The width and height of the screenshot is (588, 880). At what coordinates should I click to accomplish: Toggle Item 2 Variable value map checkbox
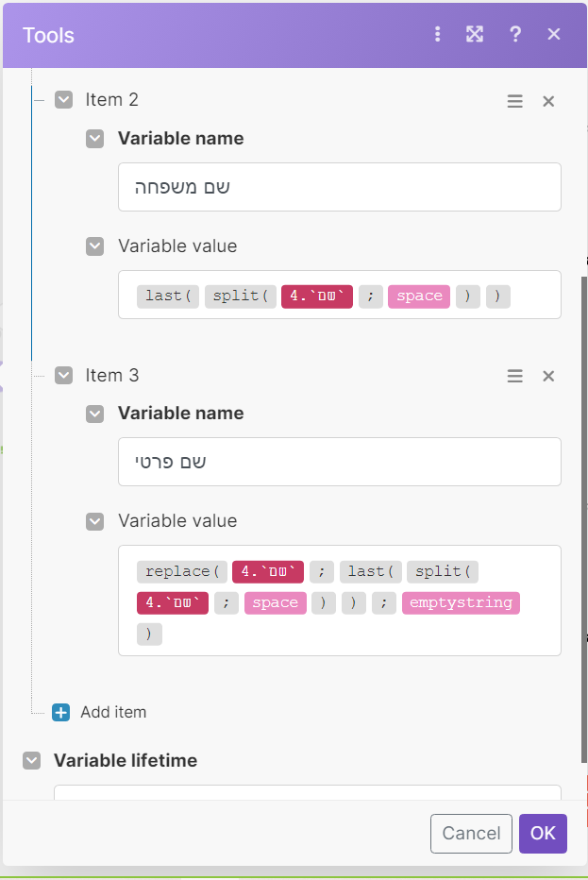(x=94, y=246)
